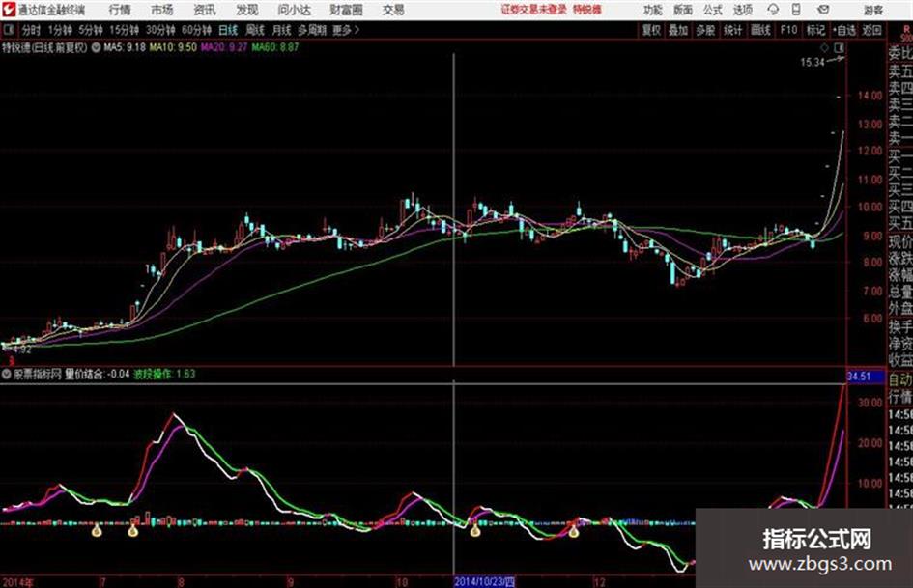Click the diamond icon at chart top-right
This screenshot has height=588, width=913.
click(x=824, y=47)
